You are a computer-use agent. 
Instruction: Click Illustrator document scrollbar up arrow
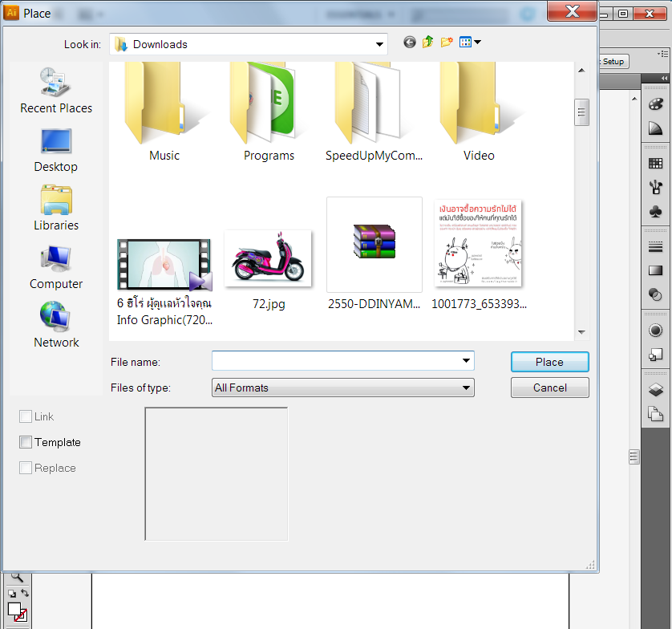634,99
